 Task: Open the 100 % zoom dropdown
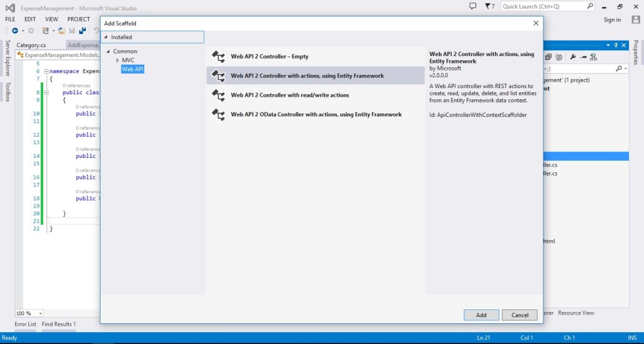click(40, 313)
